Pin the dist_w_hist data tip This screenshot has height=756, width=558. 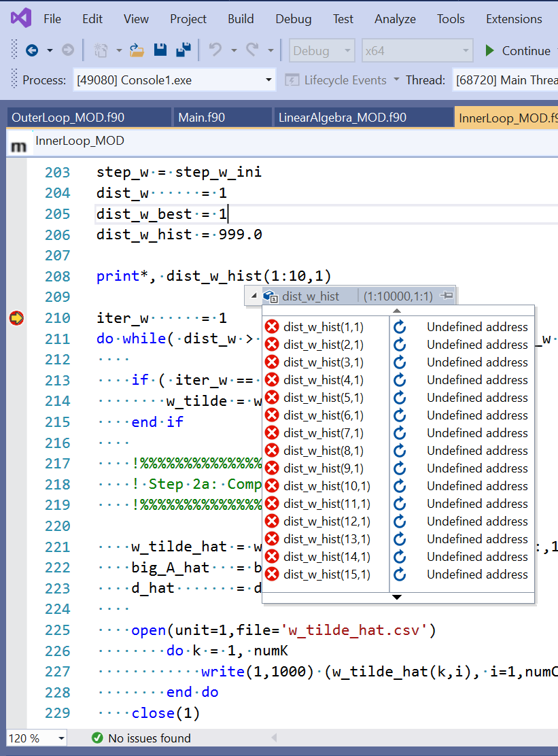447,296
